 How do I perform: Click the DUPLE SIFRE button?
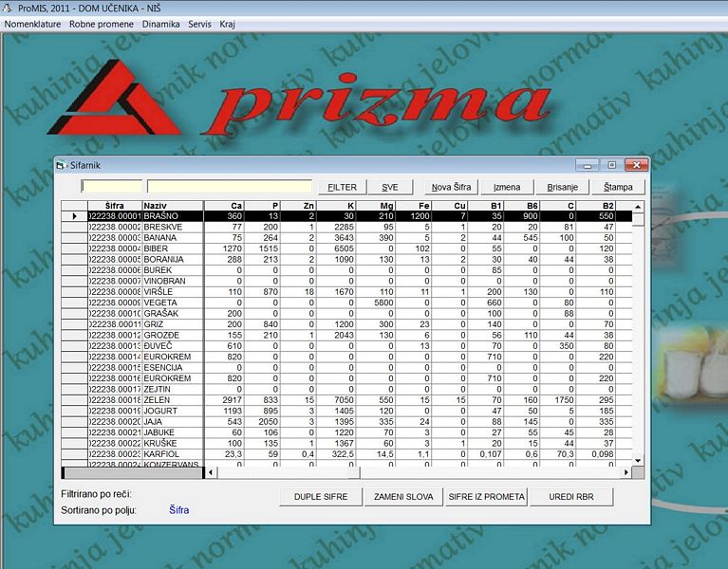tap(321, 497)
